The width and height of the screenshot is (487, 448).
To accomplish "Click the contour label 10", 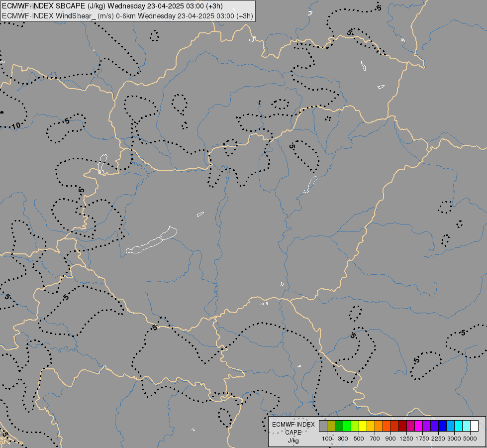I will (16, 125).
